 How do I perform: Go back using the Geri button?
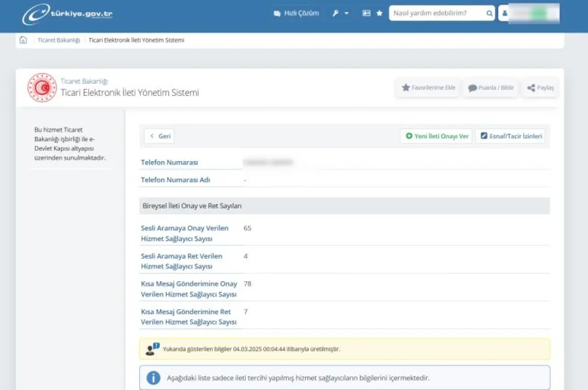click(159, 136)
